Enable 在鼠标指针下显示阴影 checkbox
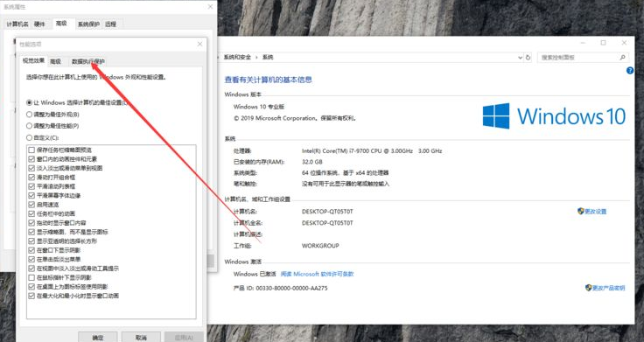 pyautogui.click(x=31, y=277)
